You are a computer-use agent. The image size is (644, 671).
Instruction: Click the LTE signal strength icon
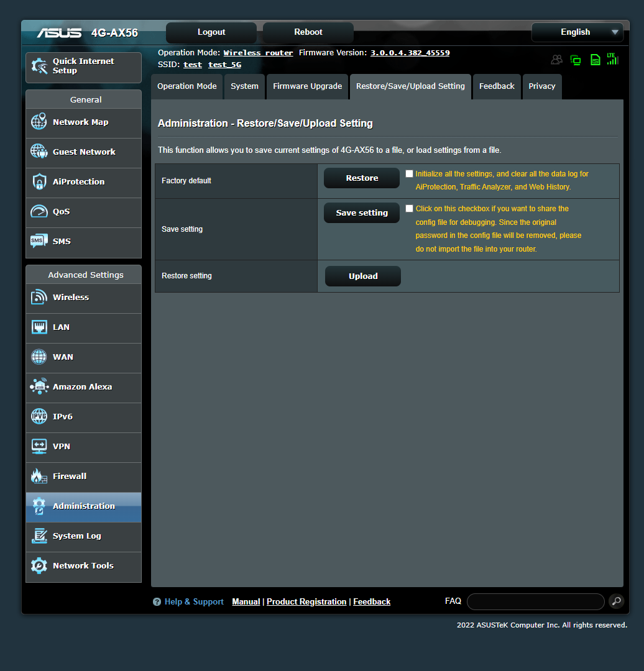613,59
